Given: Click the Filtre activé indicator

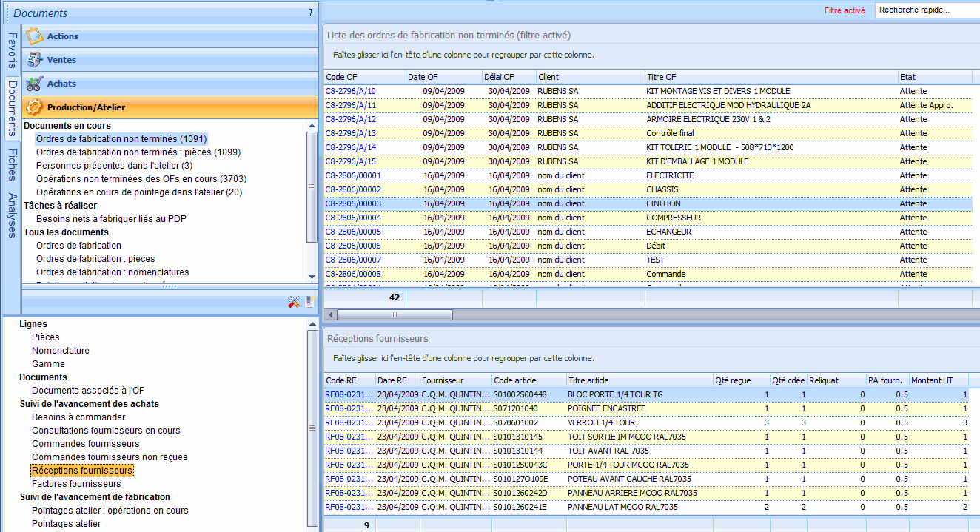Looking at the screenshot, I should pyautogui.click(x=846, y=11).
